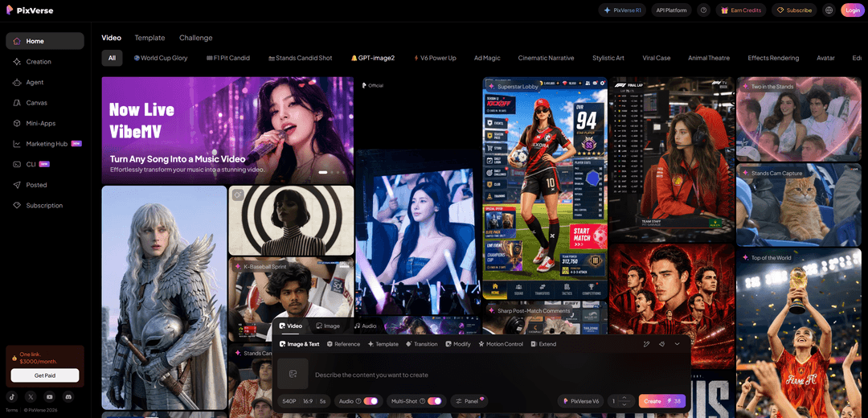Select the first carousel dot on the banner

[323, 172]
